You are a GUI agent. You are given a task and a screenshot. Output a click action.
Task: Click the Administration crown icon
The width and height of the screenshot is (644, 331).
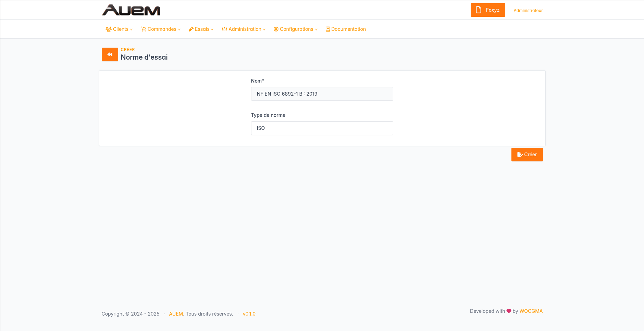(224, 29)
